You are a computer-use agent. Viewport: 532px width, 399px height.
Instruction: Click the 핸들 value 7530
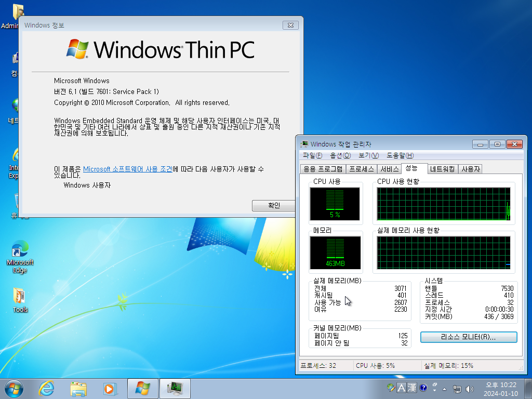[x=507, y=288]
